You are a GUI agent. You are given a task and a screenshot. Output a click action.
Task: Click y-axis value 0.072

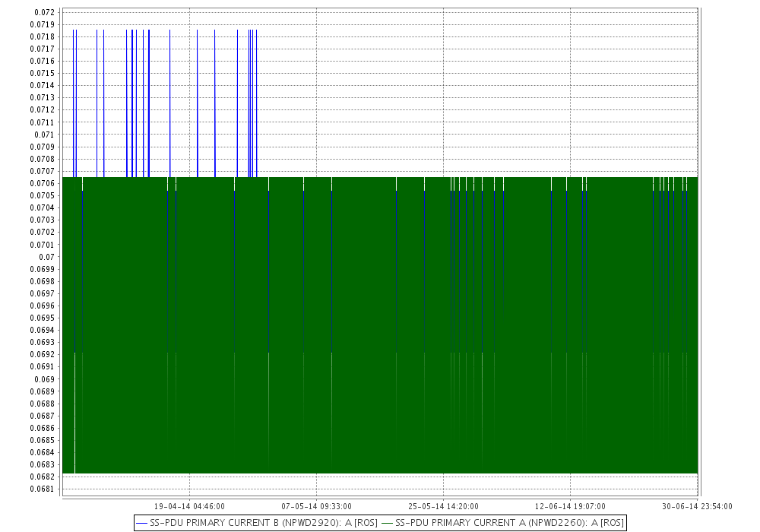(x=44, y=12)
